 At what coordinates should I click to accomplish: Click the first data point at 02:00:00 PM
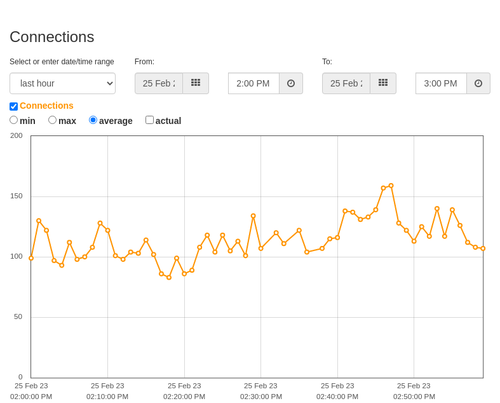pyautogui.click(x=31, y=258)
